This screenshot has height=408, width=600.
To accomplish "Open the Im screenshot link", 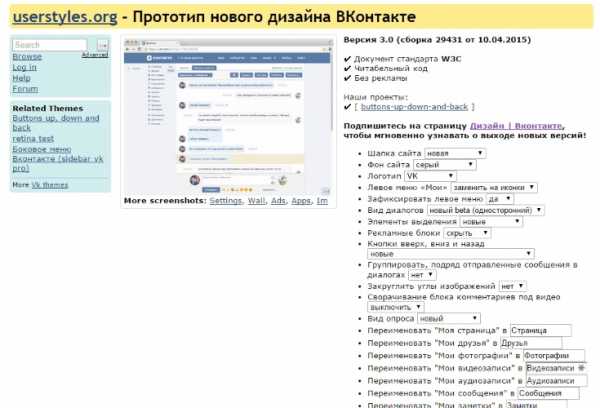I will (x=322, y=201).
